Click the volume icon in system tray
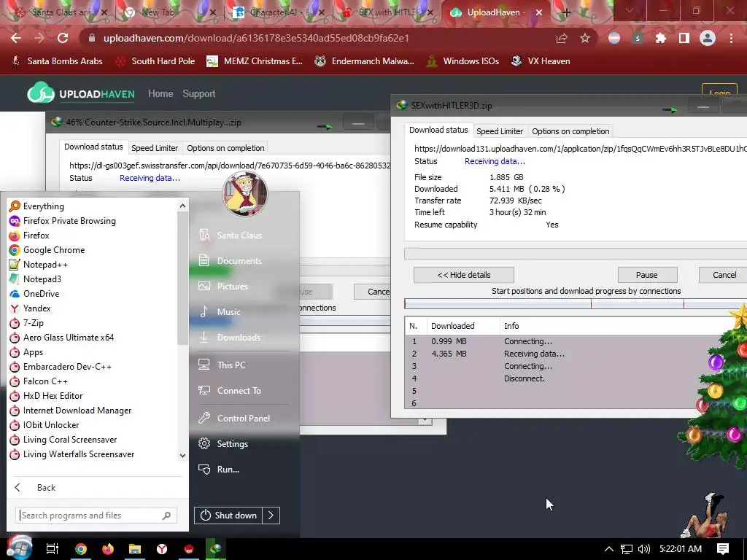This screenshot has height=560, width=747. click(644, 549)
